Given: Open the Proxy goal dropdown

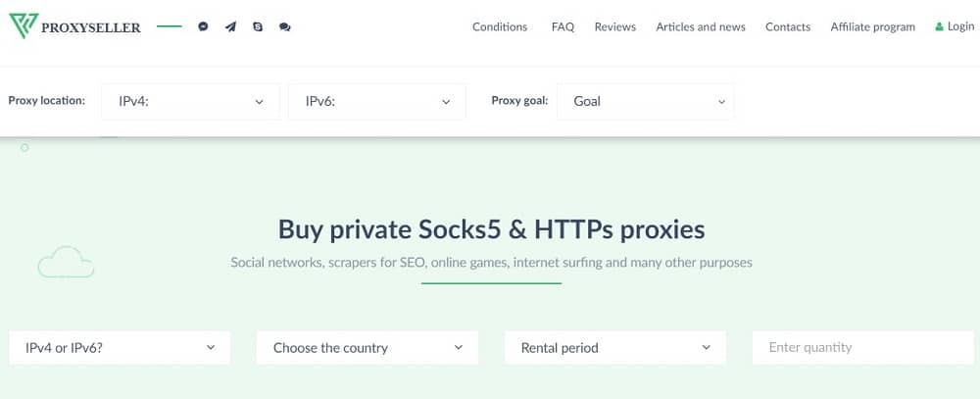Looking at the screenshot, I should tap(645, 101).
